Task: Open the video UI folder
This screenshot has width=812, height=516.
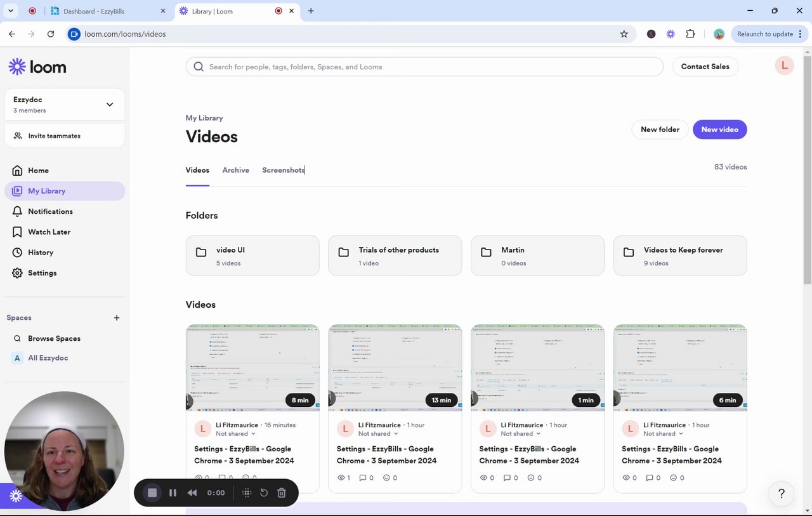Action: pyautogui.click(x=252, y=256)
